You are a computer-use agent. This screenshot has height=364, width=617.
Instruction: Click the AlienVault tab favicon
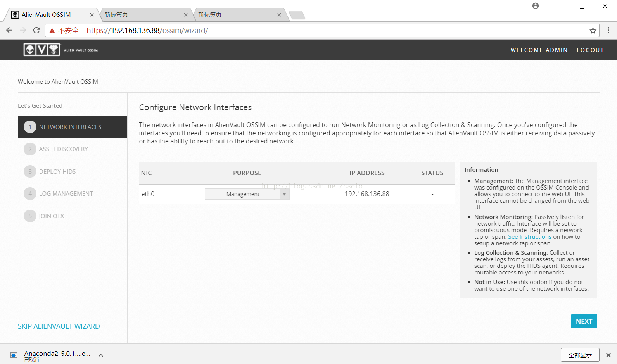pos(15,15)
